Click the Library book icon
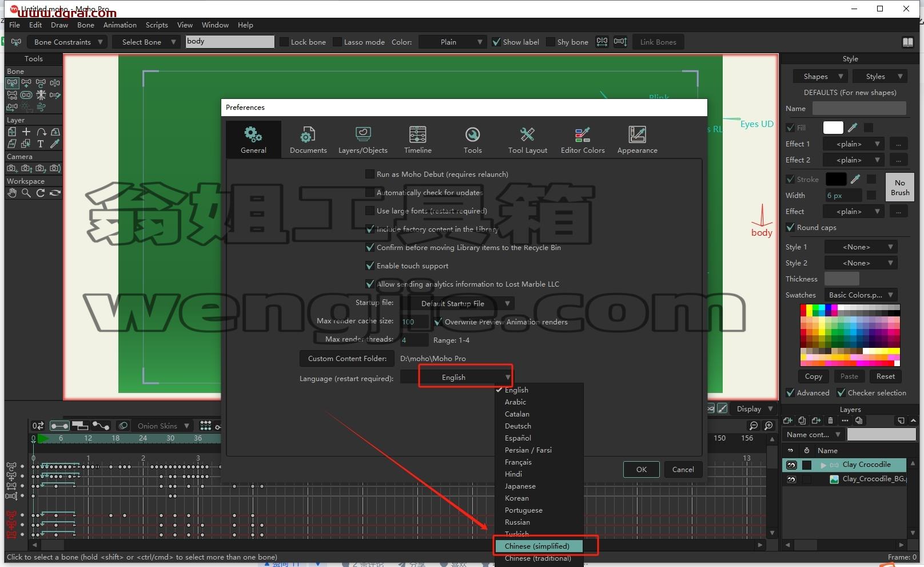 click(x=907, y=42)
